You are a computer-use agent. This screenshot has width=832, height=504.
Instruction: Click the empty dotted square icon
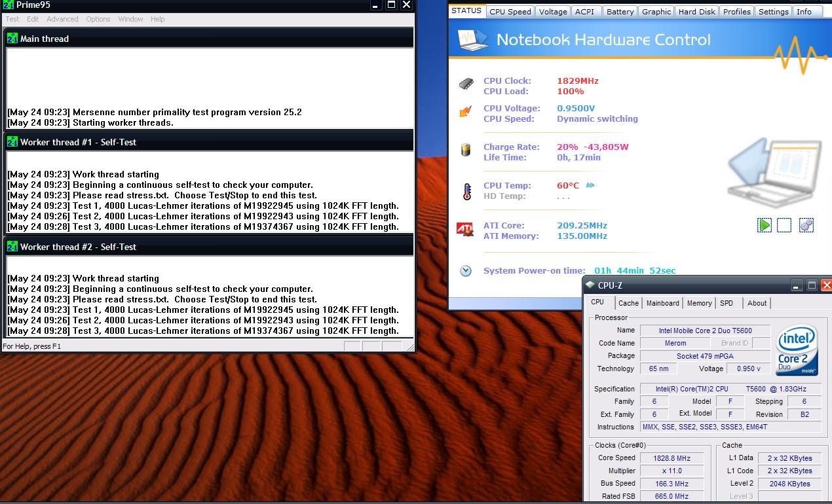784,225
